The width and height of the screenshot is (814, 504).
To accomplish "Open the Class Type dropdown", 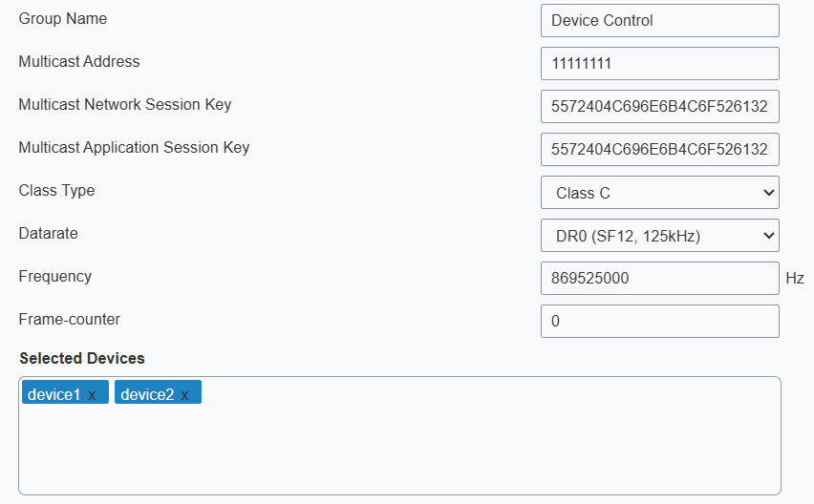I will (660, 193).
